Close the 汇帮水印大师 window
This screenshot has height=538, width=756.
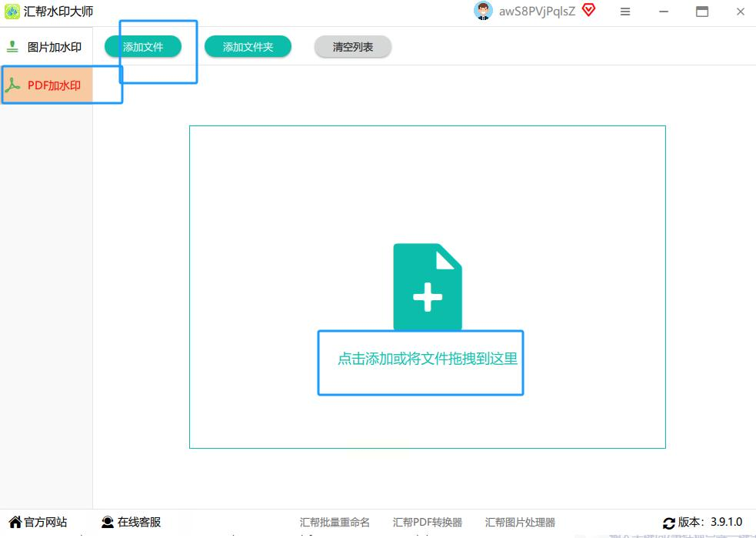click(x=741, y=12)
